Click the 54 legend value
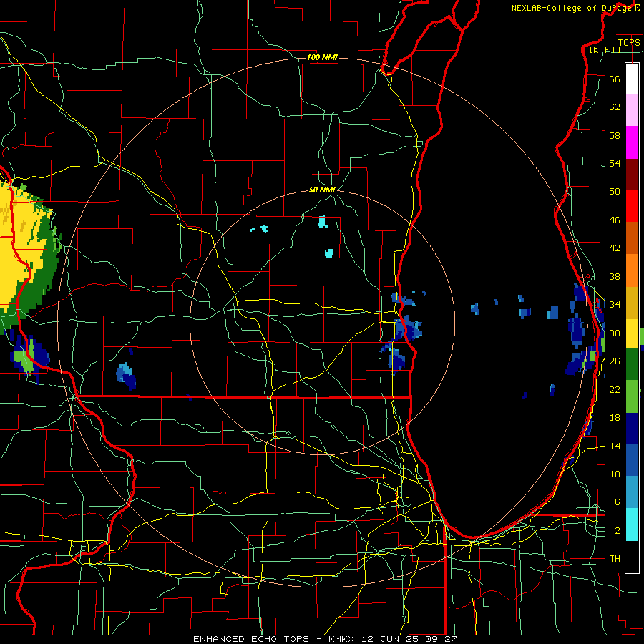The height and width of the screenshot is (644, 644). pos(615,164)
